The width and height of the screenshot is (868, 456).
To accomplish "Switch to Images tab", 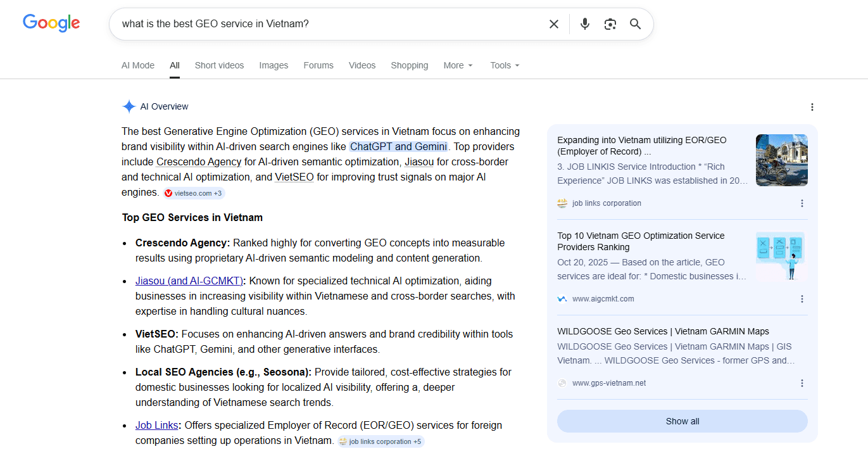I will (x=274, y=65).
